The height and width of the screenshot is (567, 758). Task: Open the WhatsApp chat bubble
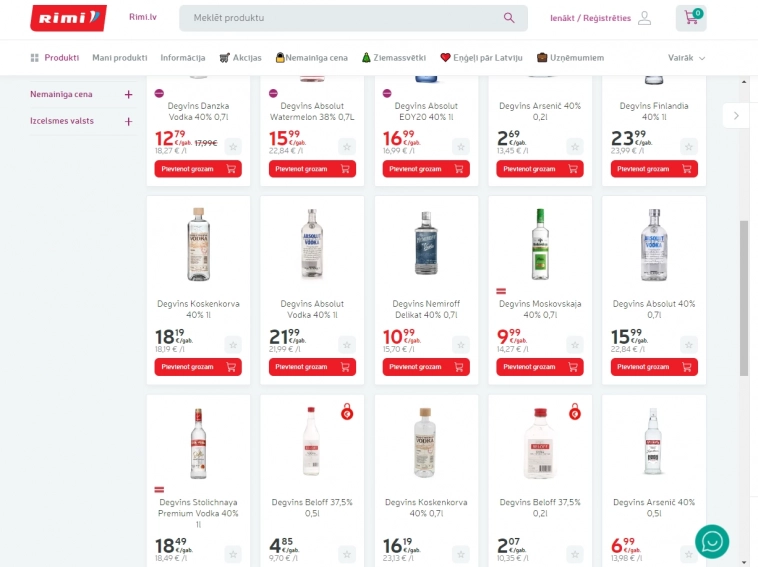[712, 541]
